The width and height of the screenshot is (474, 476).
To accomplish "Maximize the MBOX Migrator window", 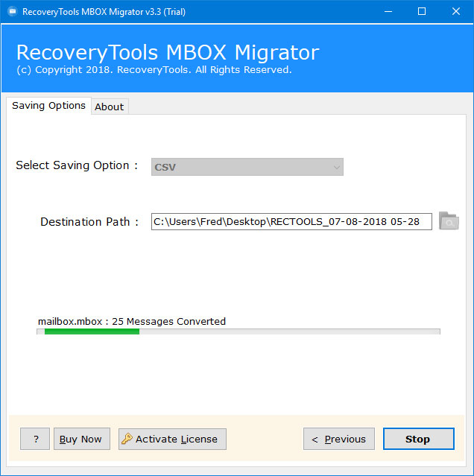I will point(422,11).
